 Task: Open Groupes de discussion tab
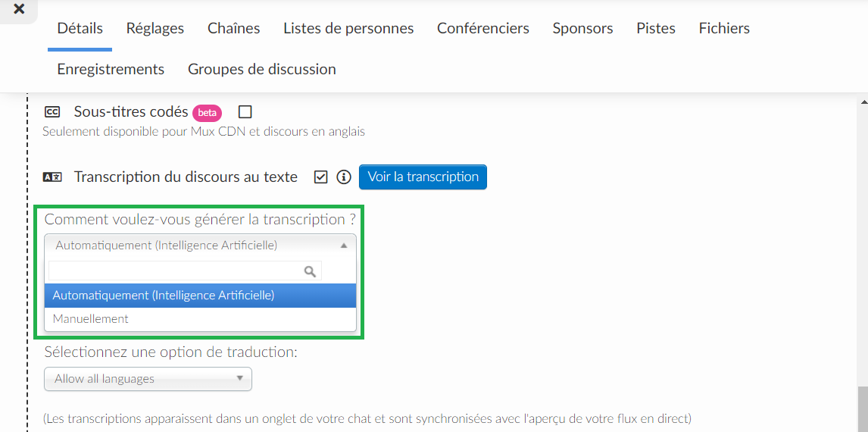(262, 69)
